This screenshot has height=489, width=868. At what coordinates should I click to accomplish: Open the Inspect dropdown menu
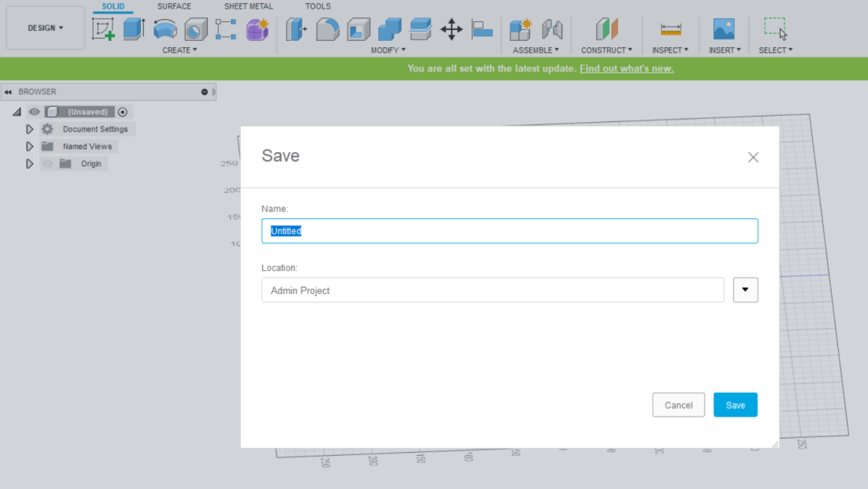point(670,50)
